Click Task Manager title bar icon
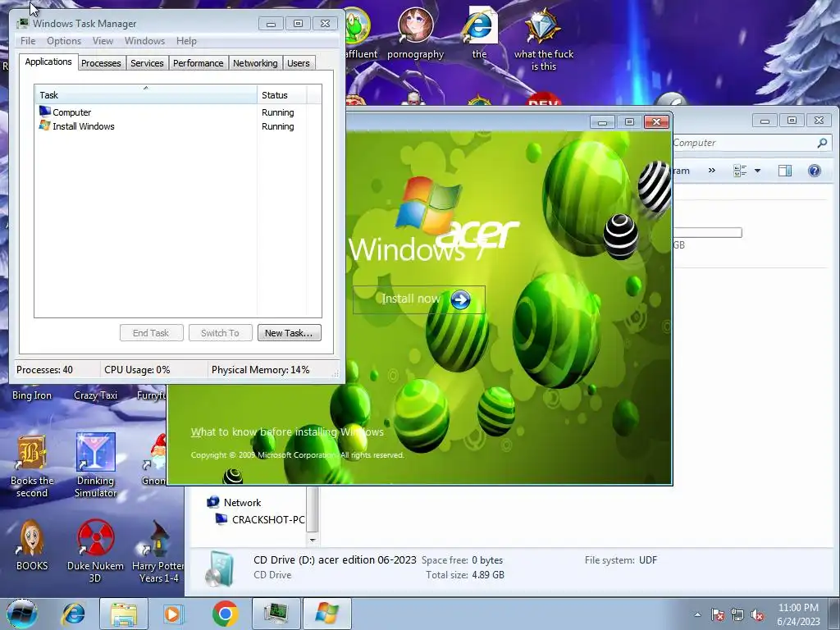The width and height of the screenshot is (840, 630). [x=22, y=24]
